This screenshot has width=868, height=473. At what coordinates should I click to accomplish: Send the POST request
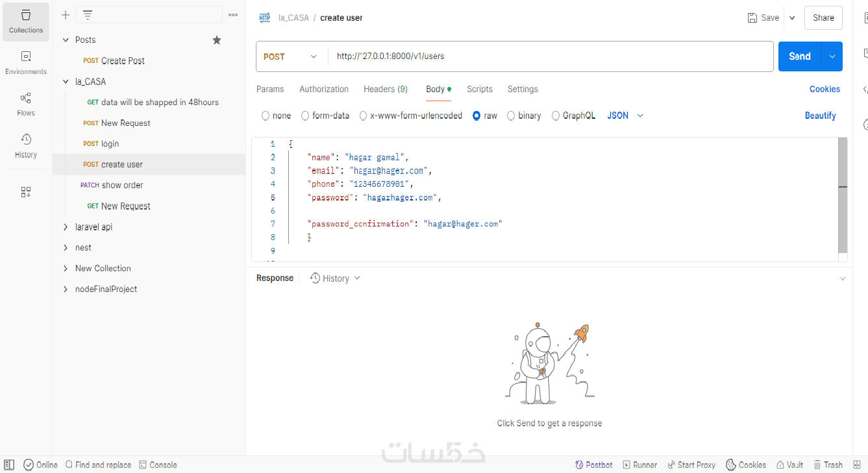point(800,56)
